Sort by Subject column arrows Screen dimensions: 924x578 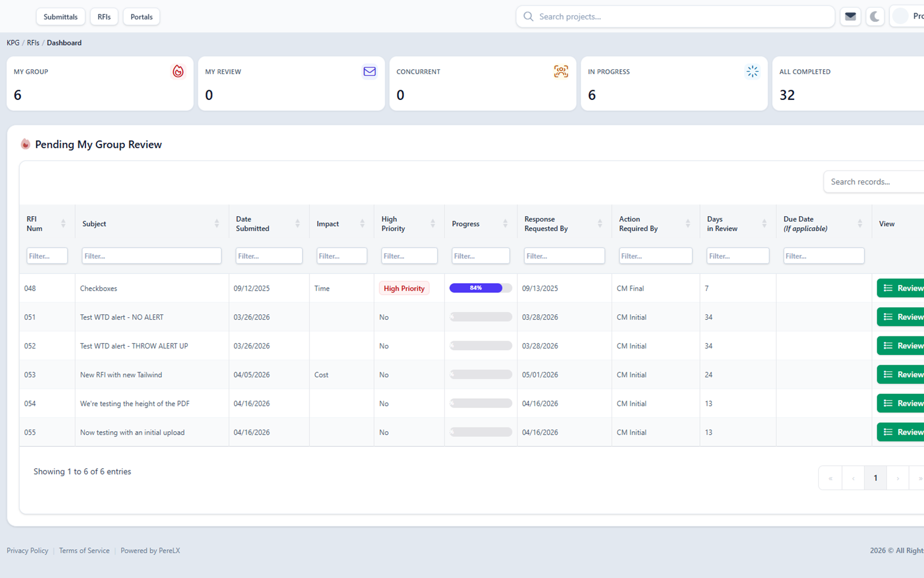point(217,224)
